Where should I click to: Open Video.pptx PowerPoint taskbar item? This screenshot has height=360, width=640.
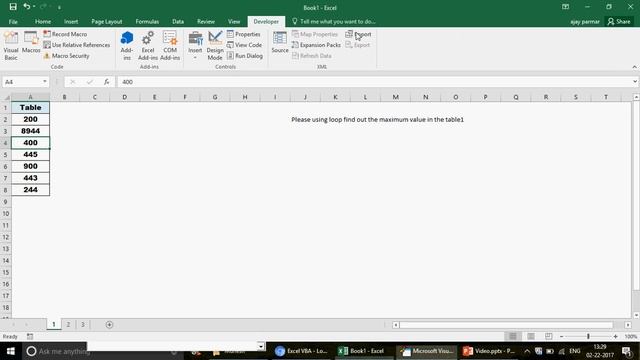[489, 351]
